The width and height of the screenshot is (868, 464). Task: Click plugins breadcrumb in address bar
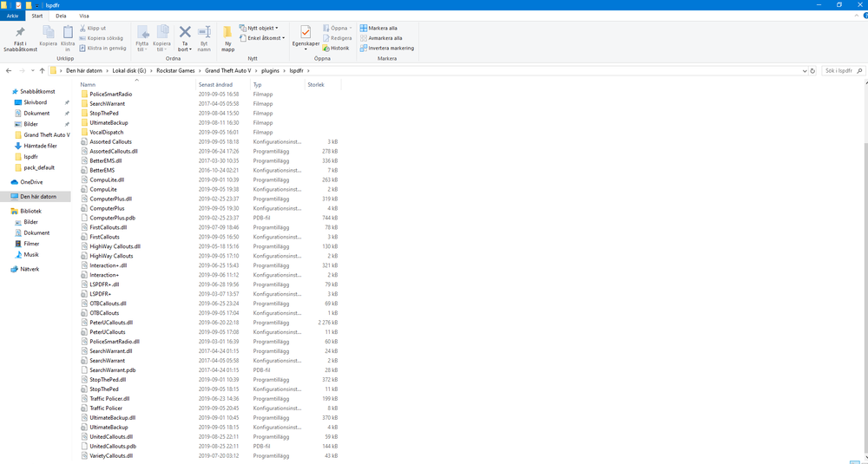click(x=271, y=71)
